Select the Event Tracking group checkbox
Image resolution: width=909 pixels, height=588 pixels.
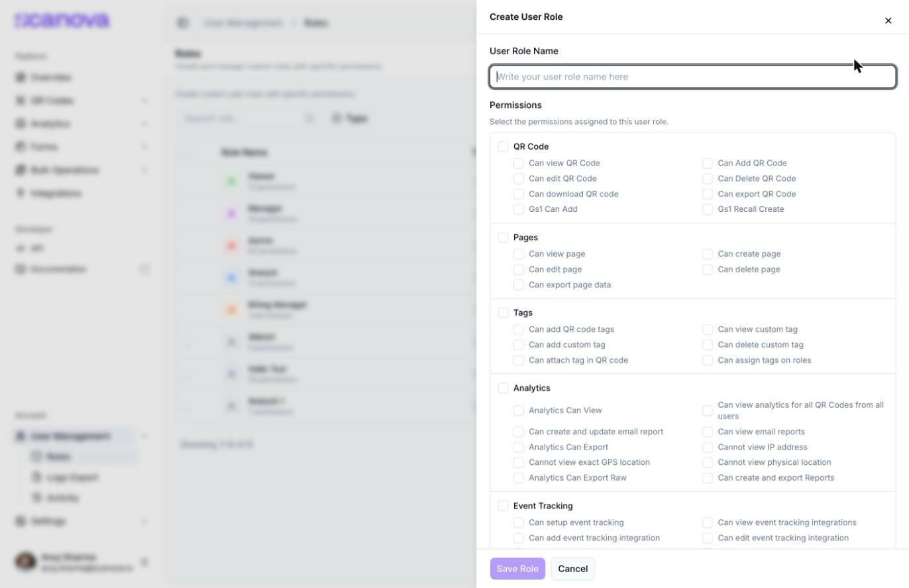[503, 506]
